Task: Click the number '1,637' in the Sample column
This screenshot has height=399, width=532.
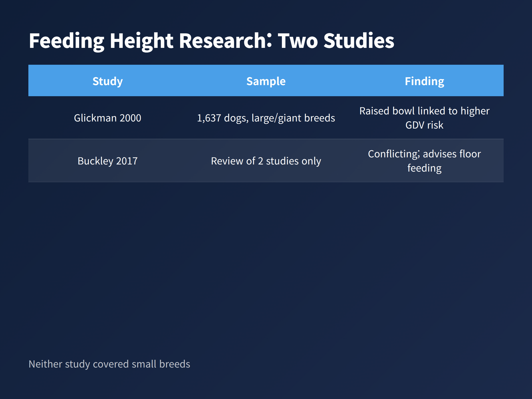Action: tap(209, 118)
